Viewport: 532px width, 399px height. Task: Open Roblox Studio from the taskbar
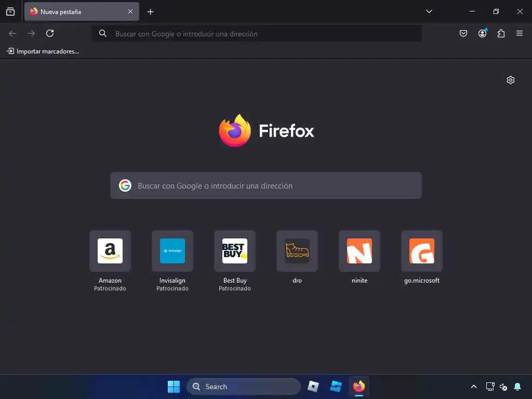coord(336,387)
